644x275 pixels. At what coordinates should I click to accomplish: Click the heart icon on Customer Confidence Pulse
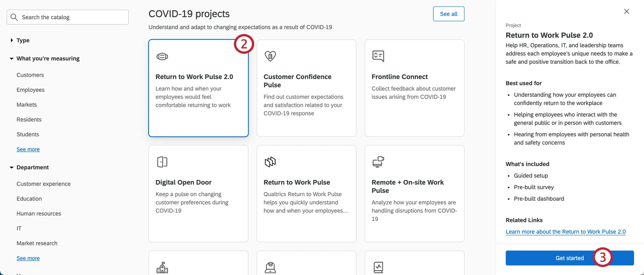click(x=270, y=56)
